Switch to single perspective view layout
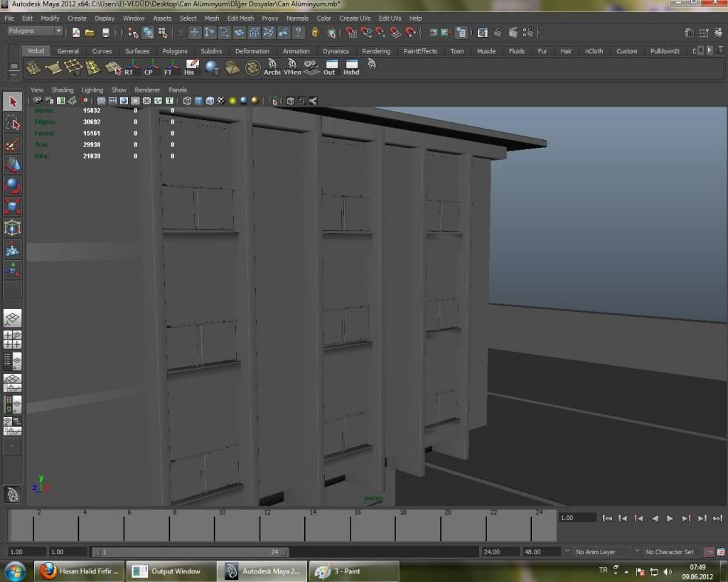This screenshot has height=582, width=728. (13, 318)
